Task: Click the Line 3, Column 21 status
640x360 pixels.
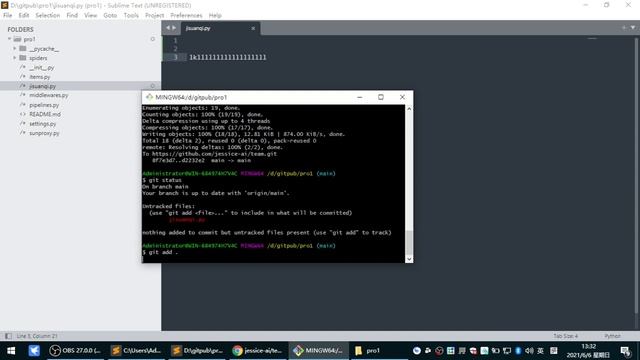Action: point(37,336)
